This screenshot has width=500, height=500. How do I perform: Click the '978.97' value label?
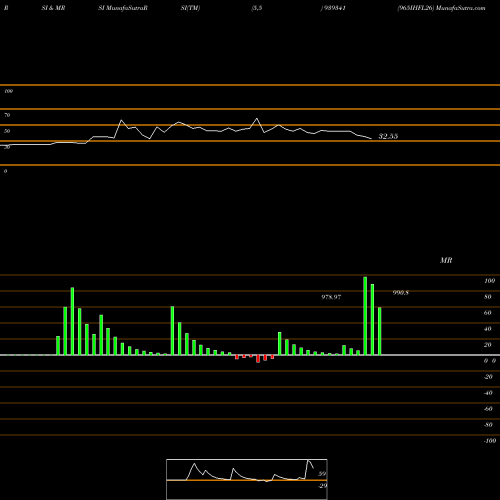(x=331, y=297)
